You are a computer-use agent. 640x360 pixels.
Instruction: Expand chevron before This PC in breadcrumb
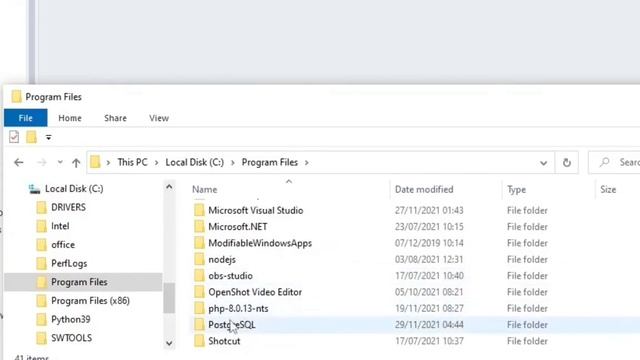click(x=108, y=162)
